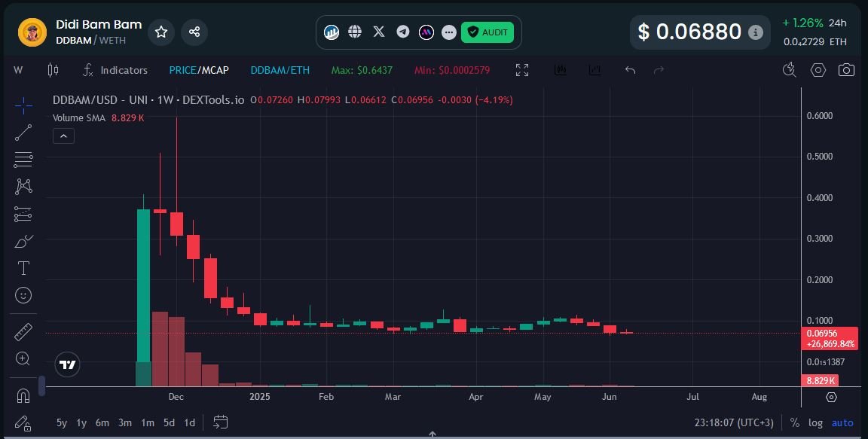
Task: Click the TradingView logo
Action: (68, 364)
